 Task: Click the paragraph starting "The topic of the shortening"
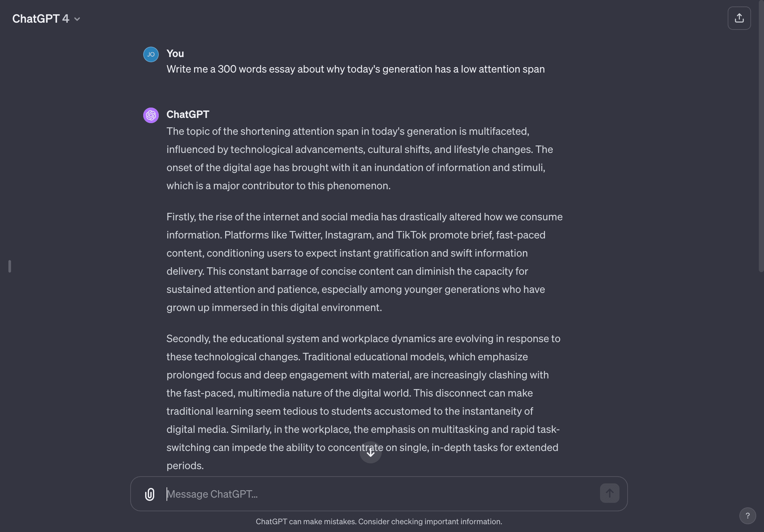click(359, 158)
